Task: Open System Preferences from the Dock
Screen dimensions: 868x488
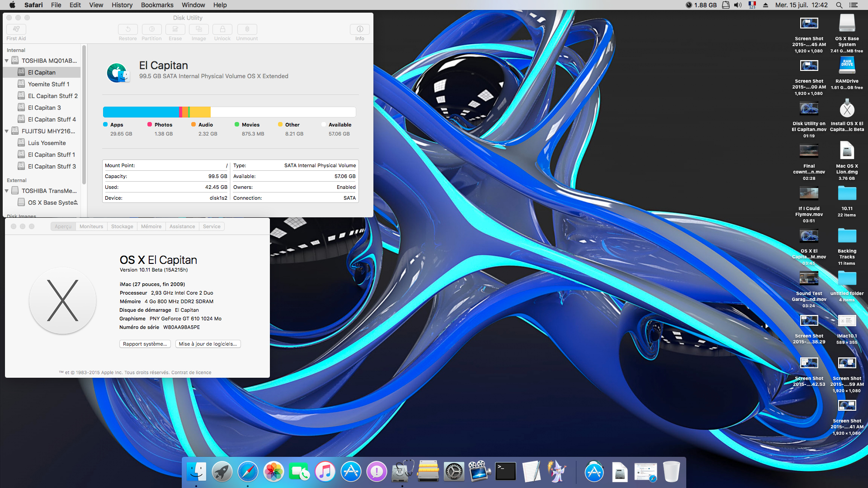Action: [x=454, y=472]
